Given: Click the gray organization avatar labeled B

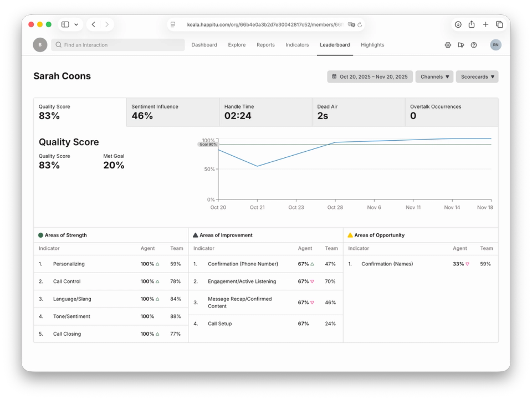Looking at the screenshot, I should pyautogui.click(x=40, y=45).
